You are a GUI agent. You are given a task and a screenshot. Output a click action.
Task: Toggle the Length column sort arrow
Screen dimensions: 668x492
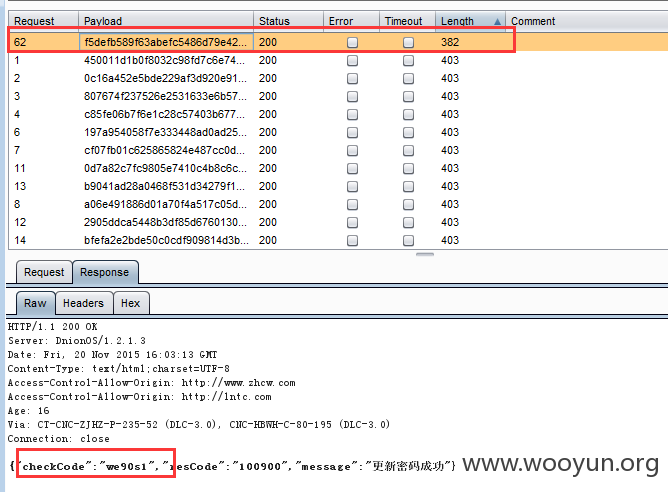(497, 21)
